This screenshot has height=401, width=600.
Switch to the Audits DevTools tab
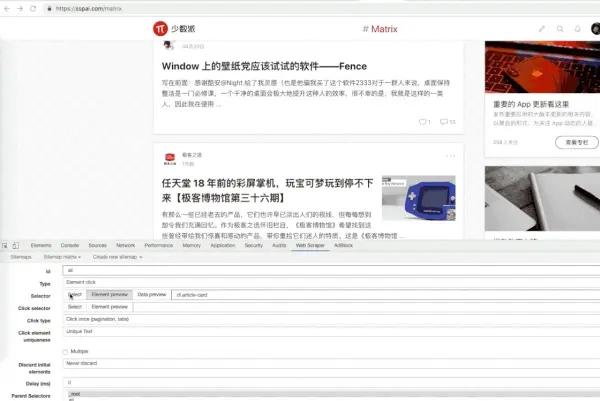coord(279,245)
